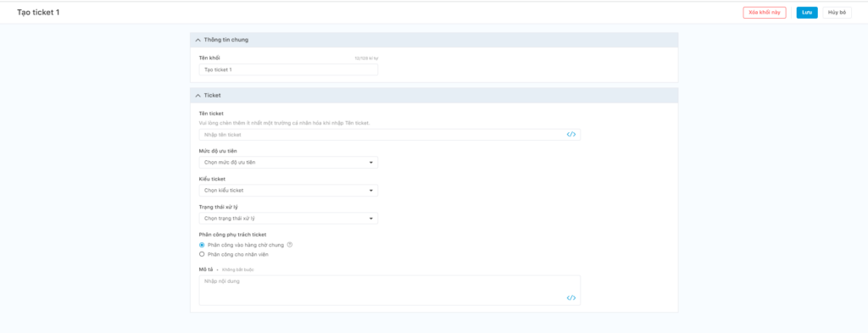Image resolution: width=868 pixels, height=333 pixels.
Task: Click the 12/128 kí tự character counter
Action: tap(366, 58)
